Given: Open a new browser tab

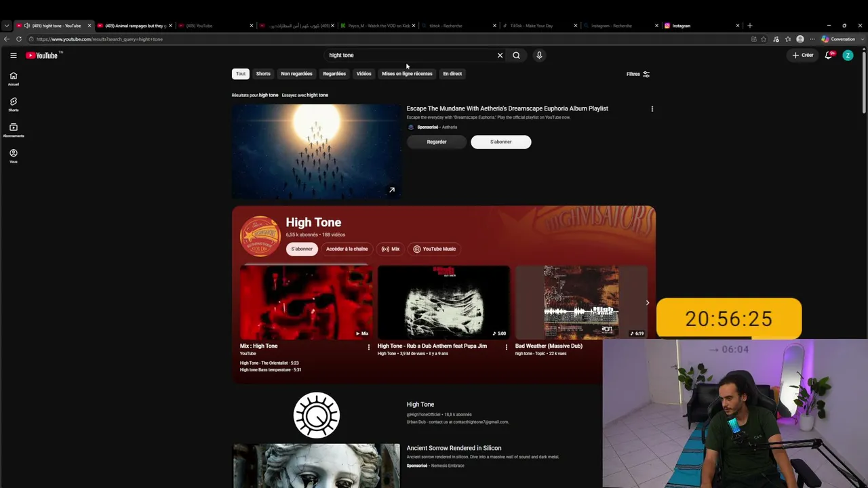Looking at the screenshot, I should pyautogui.click(x=750, y=26).
